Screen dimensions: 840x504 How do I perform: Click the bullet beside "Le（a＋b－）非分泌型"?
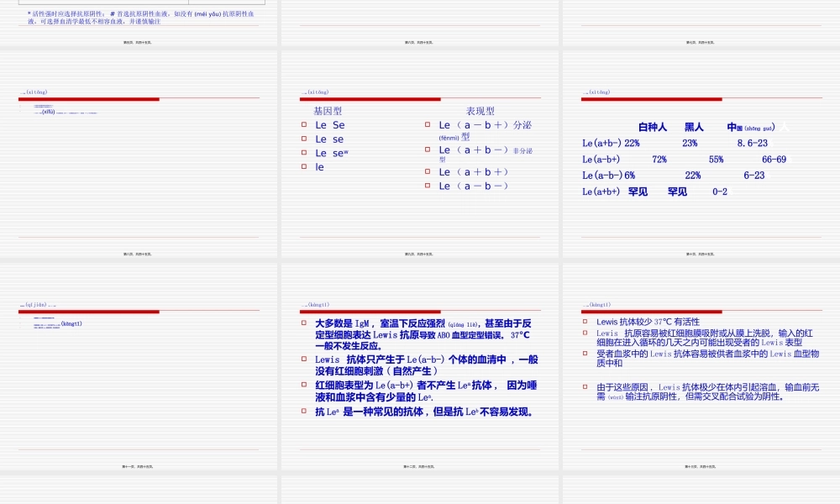pos(427,150)
